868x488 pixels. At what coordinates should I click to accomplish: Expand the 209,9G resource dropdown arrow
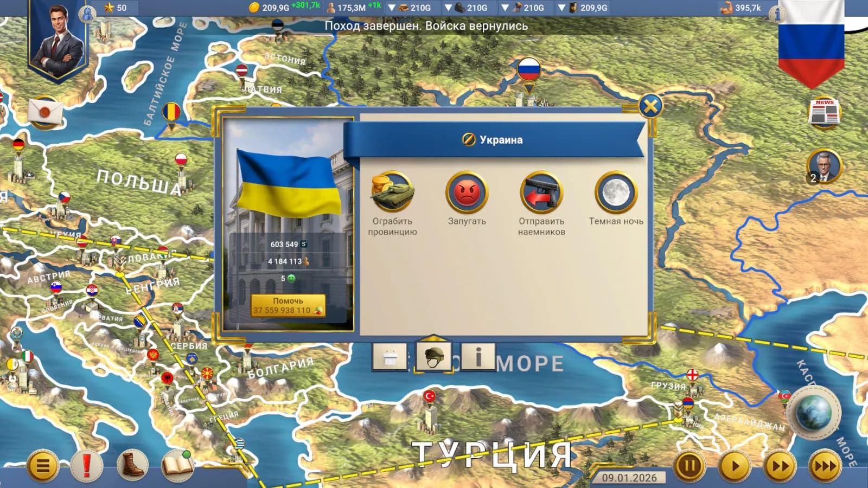click(x=561, y=8)
